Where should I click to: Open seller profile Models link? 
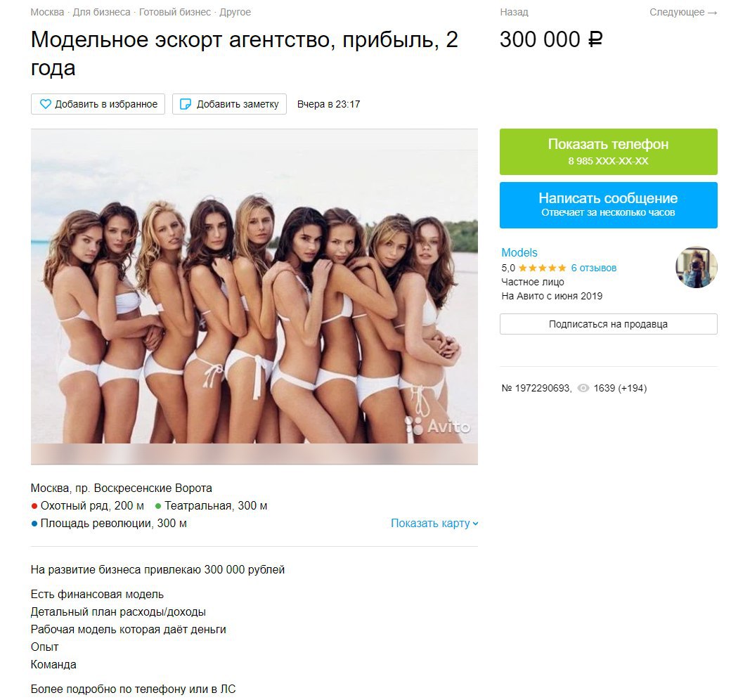tap(519, 252)
